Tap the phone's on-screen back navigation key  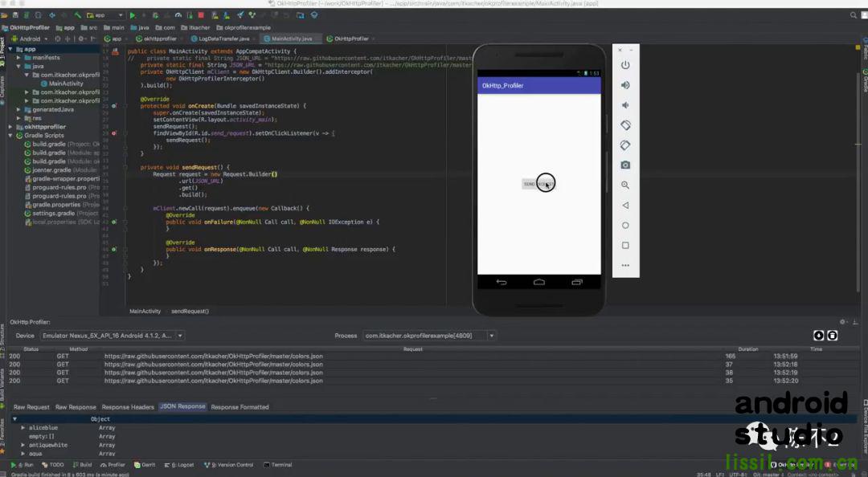[501, 282]
